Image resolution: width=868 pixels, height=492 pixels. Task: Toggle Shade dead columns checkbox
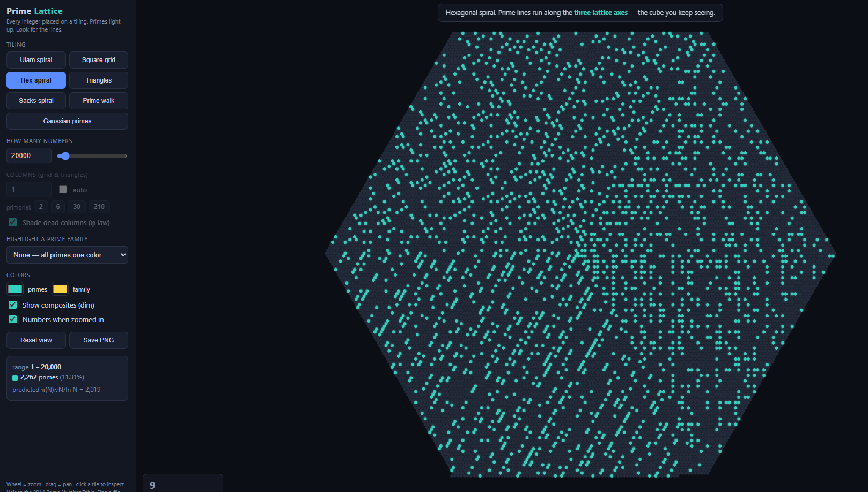click(12, 222)
